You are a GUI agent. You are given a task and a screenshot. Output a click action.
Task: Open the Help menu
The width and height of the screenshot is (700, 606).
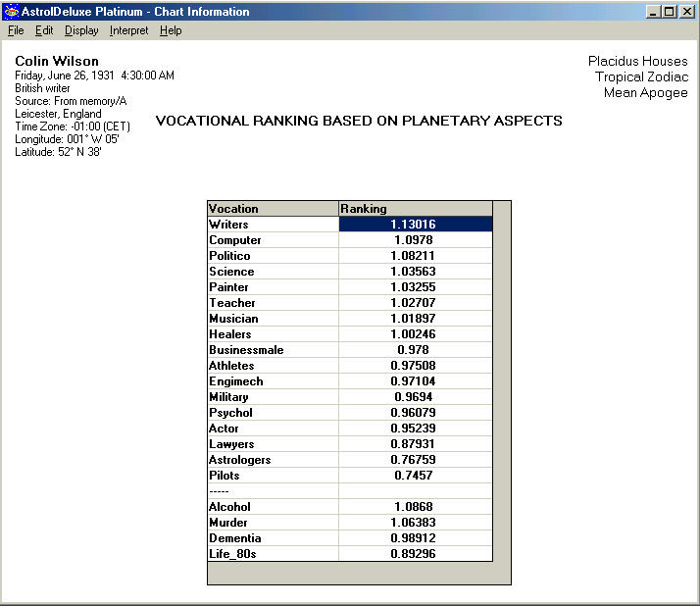171,30
